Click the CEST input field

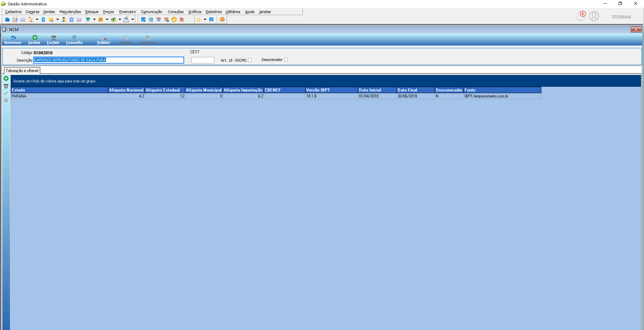click(203, 60)
